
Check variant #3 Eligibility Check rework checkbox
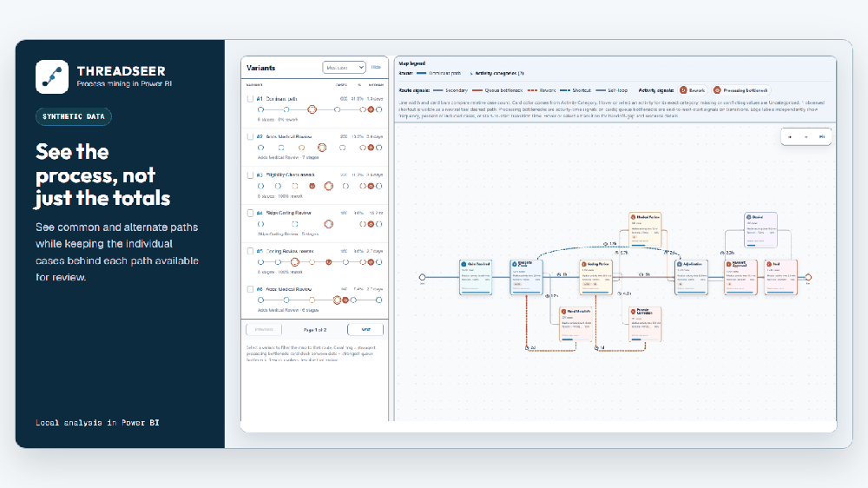250,175
